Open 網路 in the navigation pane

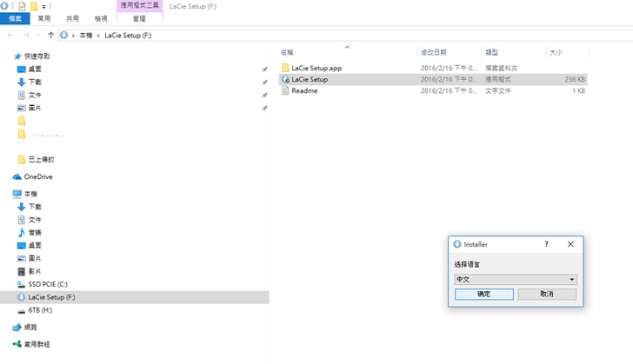point(30,327)
